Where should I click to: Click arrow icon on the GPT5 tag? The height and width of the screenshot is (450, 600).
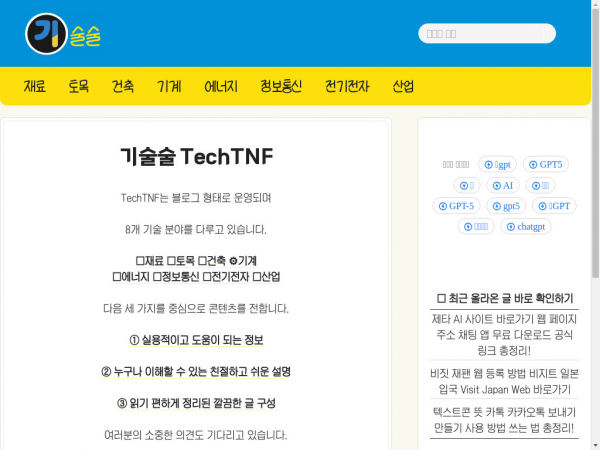532,164
